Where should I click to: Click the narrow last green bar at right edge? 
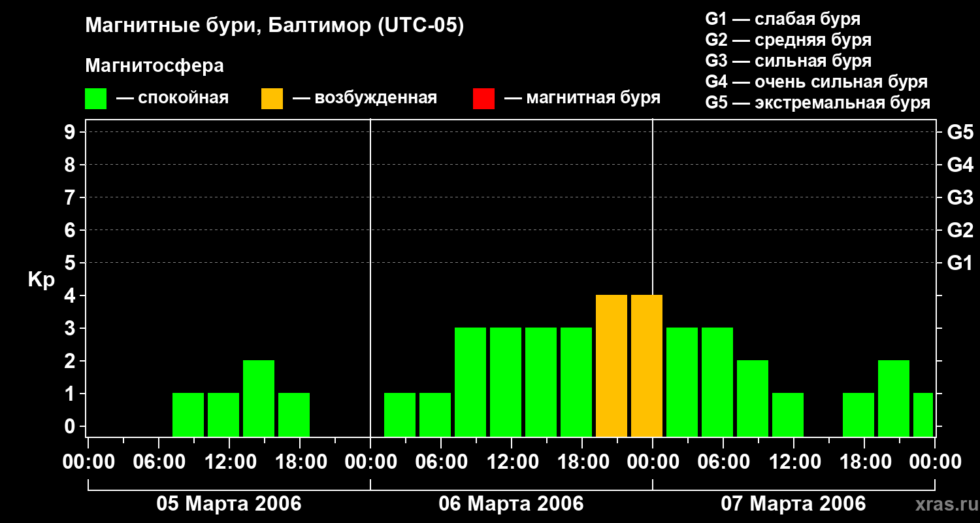tap(923, 414)
